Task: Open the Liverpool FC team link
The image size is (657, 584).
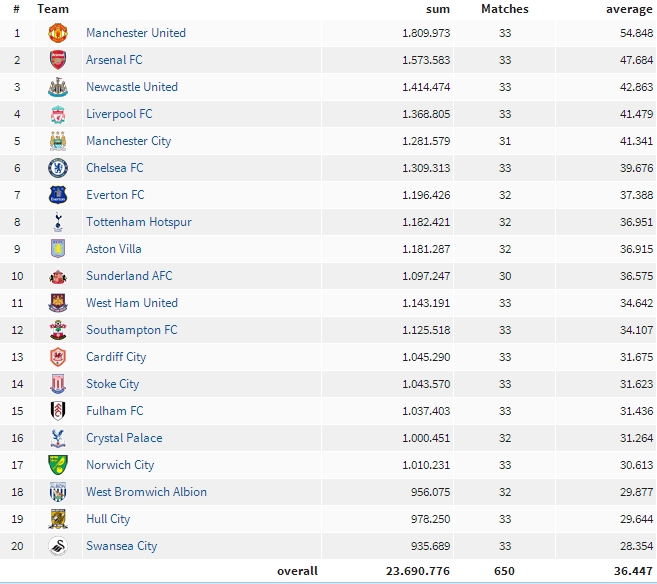Action: click(x=119, y=114)
